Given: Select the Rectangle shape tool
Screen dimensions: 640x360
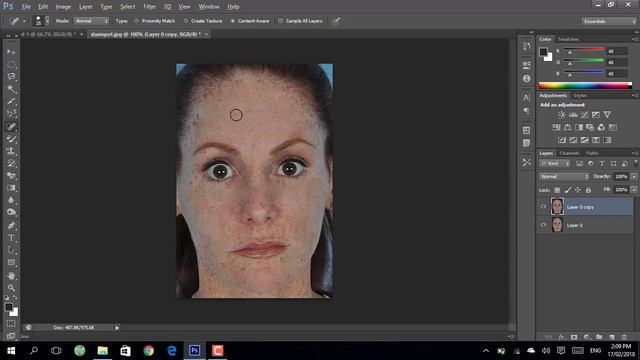Looking at the screenshot, I should click(x=11, y=262).
